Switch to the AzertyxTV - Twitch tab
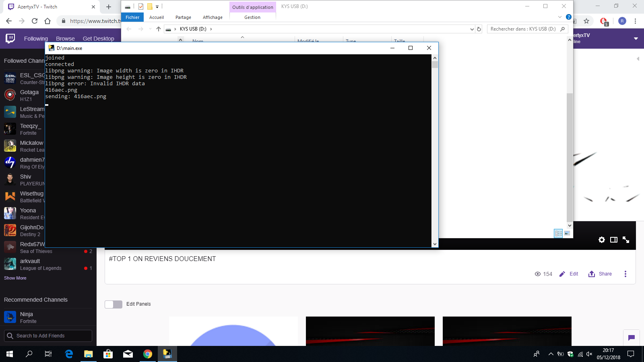 tap(50, 7)
